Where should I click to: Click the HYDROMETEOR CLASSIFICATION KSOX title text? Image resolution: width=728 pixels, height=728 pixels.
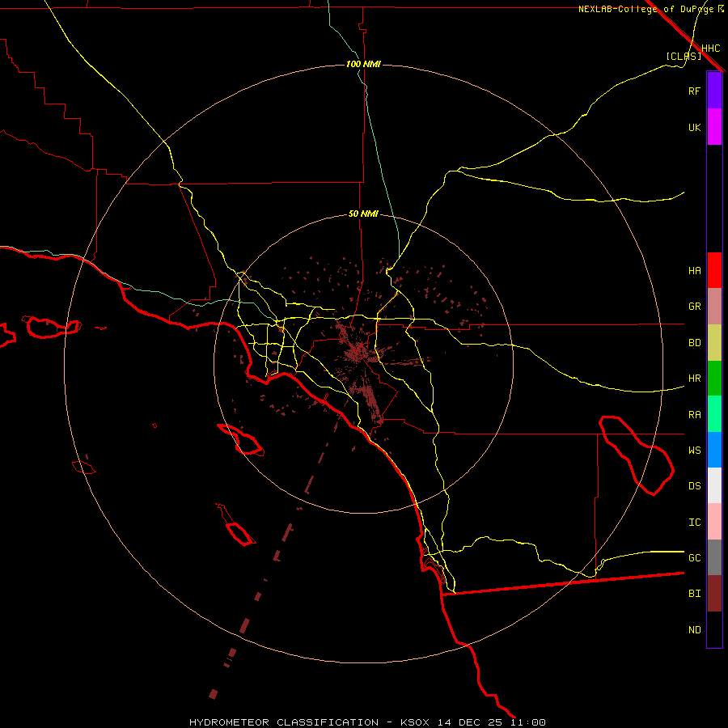[367, 722]
